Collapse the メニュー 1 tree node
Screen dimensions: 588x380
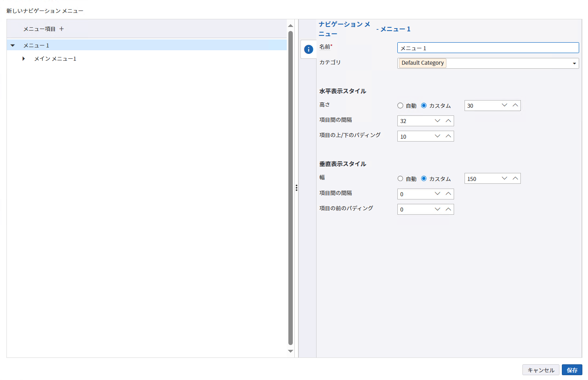coord(13,45)
